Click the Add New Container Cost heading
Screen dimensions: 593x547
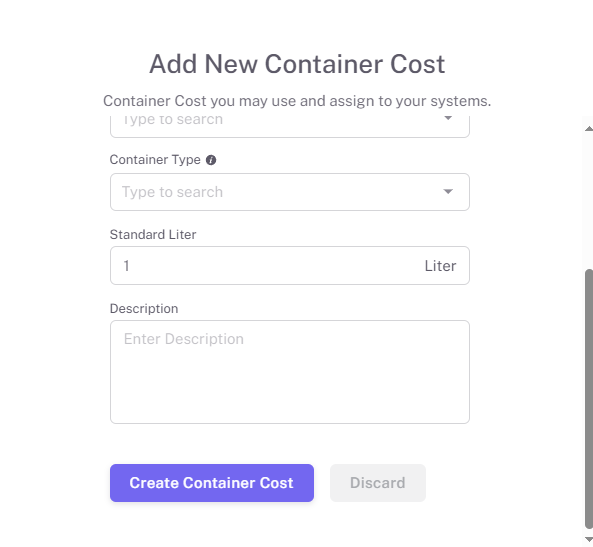pos(297,64)
